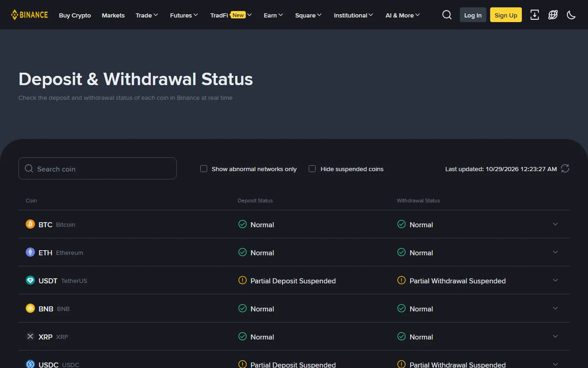Expand the USDT row details
Image resolution: width=588 pixels, height=368 pixels.
(x=555, y=280)
